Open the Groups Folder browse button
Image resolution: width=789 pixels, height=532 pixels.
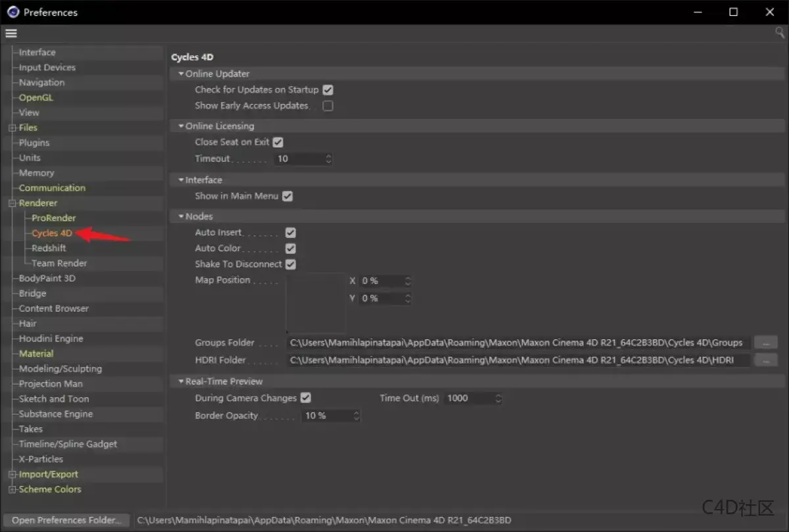tap(765, 342)
